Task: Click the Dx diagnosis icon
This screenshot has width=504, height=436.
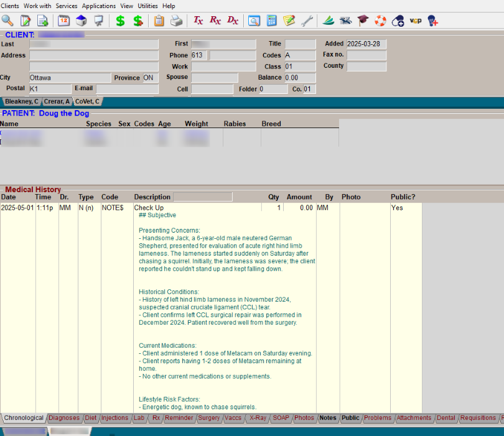Action: pyautogui.click(x=232, y=21)
